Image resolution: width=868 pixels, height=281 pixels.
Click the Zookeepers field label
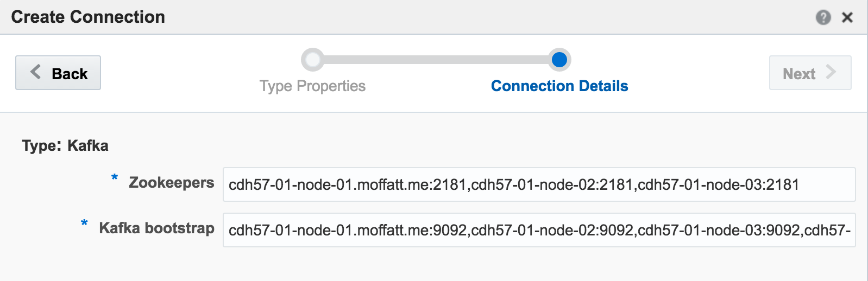click(171, 183)
